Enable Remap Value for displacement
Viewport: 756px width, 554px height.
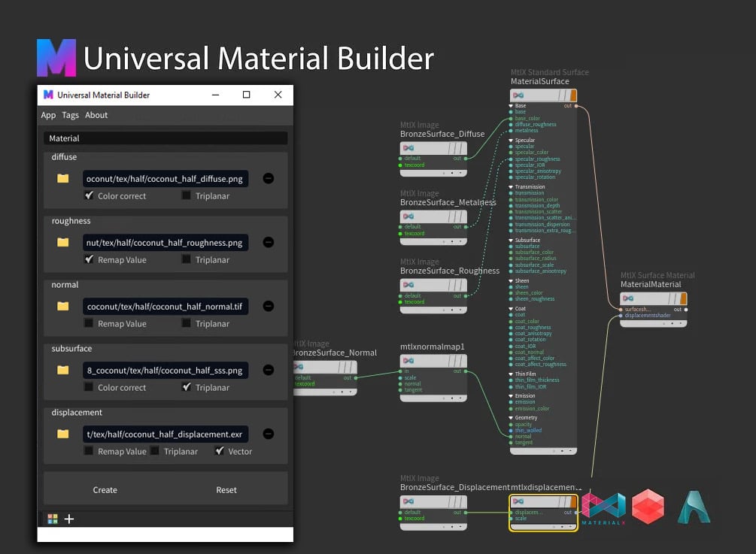[x=89, y=451]
